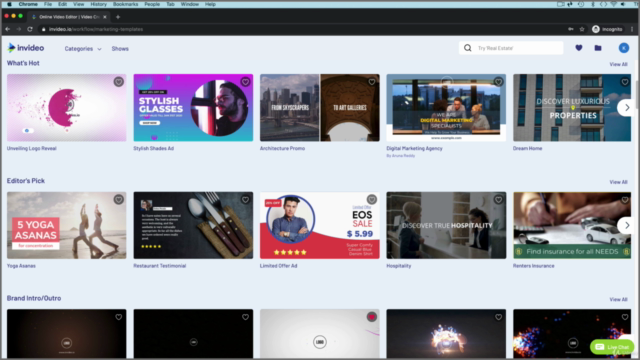Open the File menu

(48, 4)
